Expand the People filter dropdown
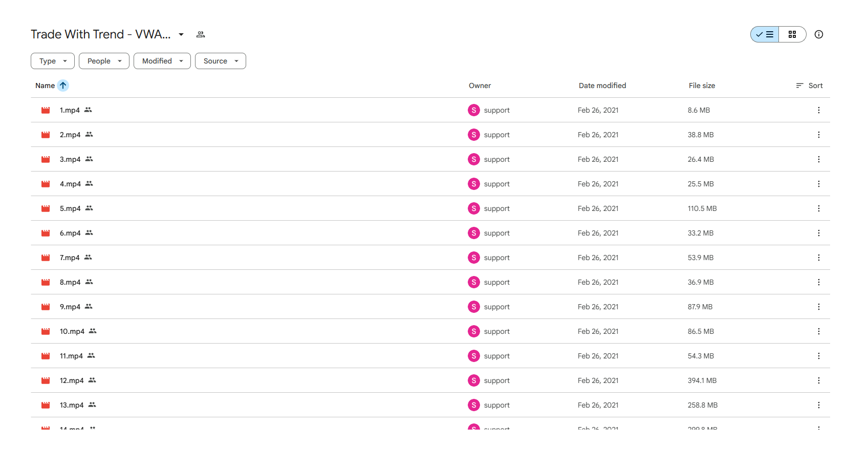Viewport: 868px width, 468px height. coord(104,61)
